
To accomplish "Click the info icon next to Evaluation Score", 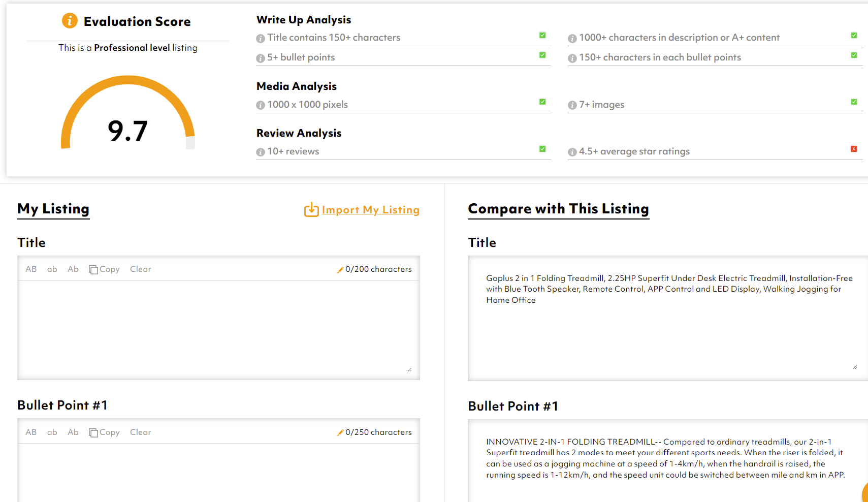I will pyautogui.click(x=70, y=21).
